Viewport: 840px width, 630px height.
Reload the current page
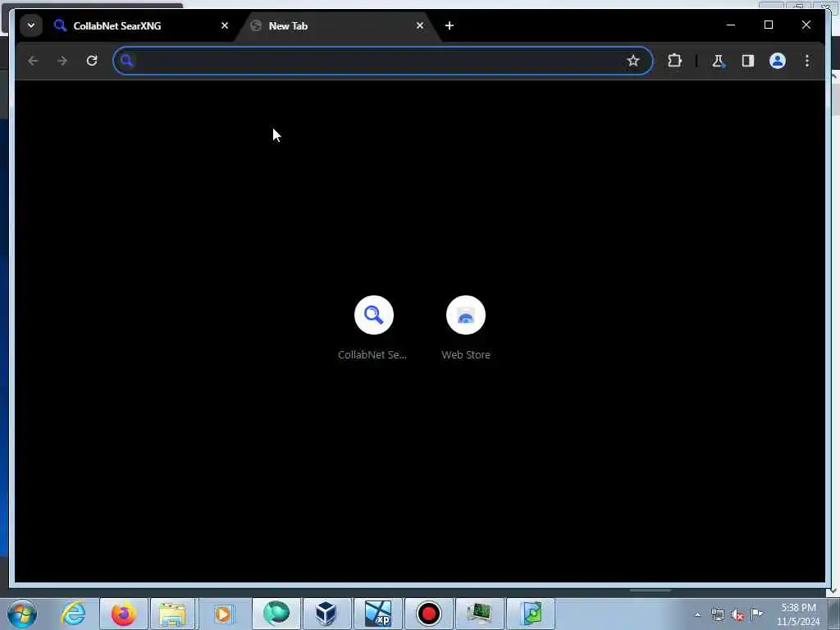pos(92,61)
